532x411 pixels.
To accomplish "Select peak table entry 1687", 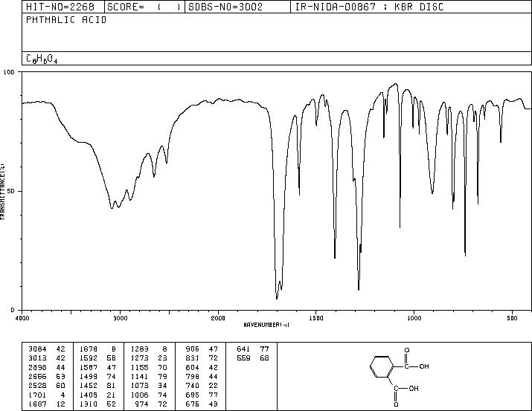I will coord(37,404).
